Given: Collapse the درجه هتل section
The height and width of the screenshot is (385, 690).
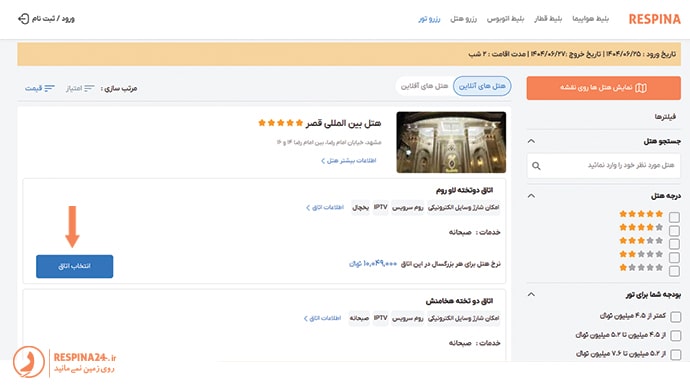Looking at the screenshot, I should (x=531, y=196).
